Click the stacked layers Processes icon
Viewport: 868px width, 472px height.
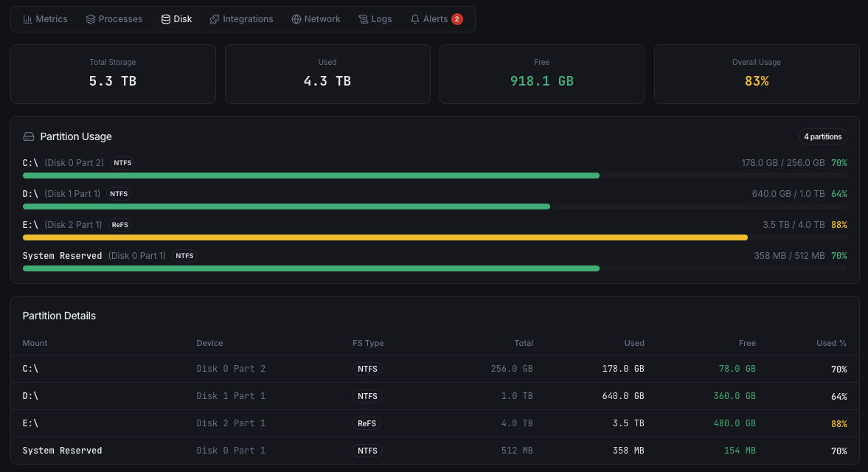click(90, 19)
